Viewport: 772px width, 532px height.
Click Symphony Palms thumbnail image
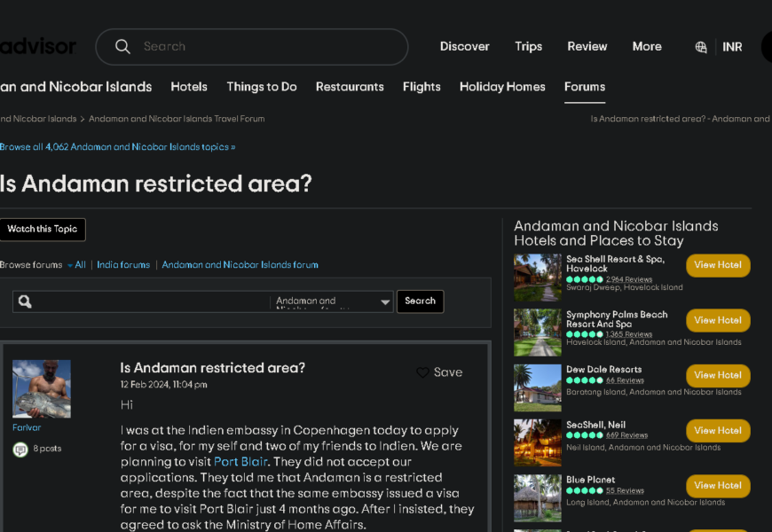click(x=538, y=332)
